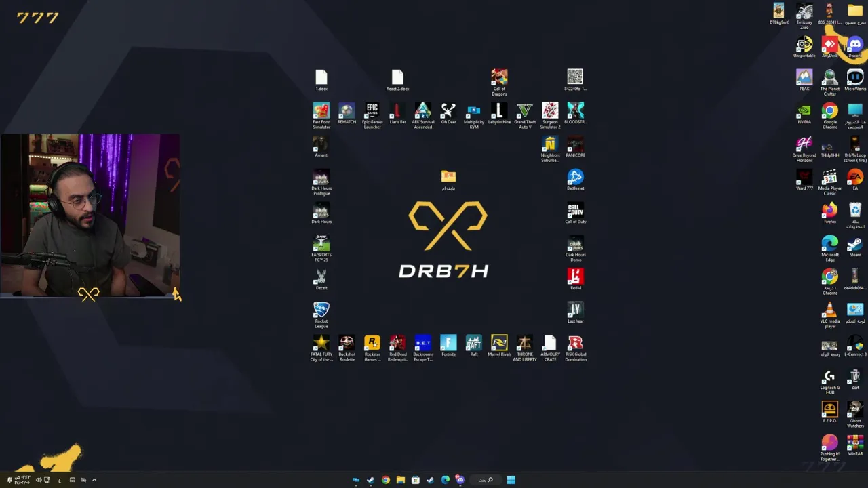Image resolution: width=868 pixels, height=488 pixels.
Task: Open Red Dead Redemption shortcut
Action: click(397, 348)
